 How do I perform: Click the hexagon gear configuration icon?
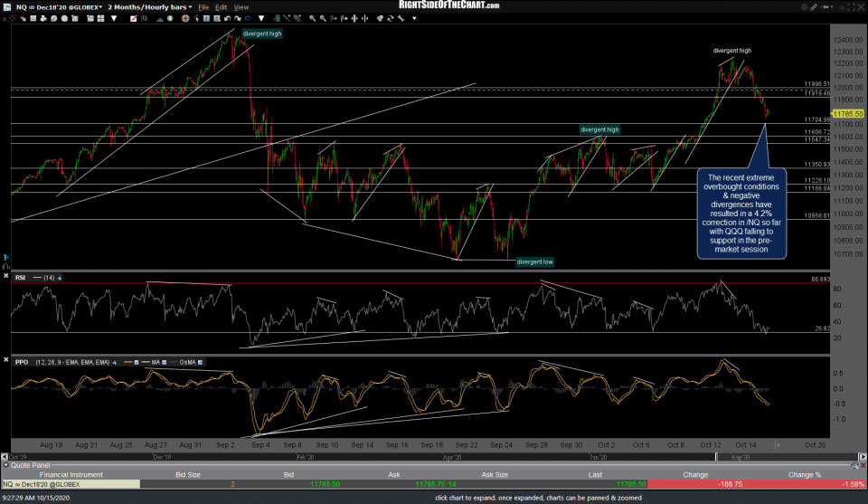pos(805,7)
